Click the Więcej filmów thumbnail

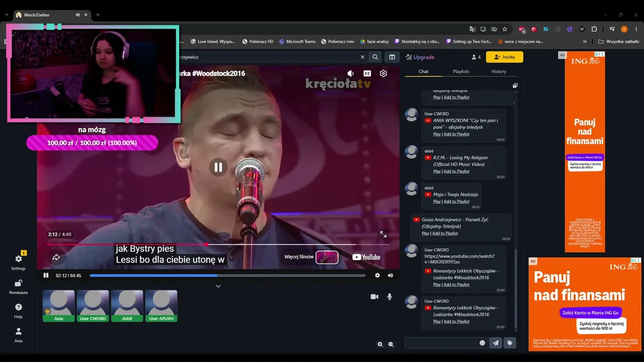(x=327, y=257)
